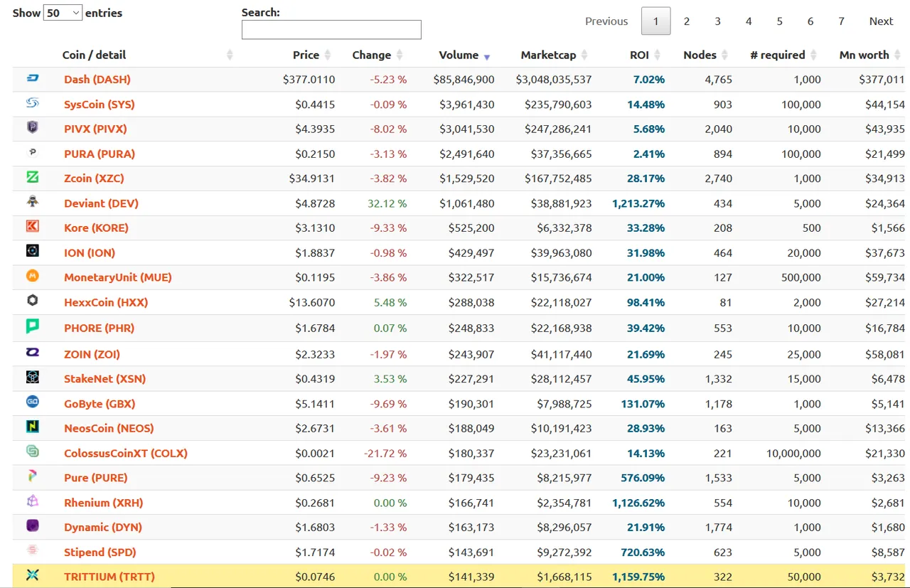Click the HexxCoin hexagon icon

[x=32, y=301]
